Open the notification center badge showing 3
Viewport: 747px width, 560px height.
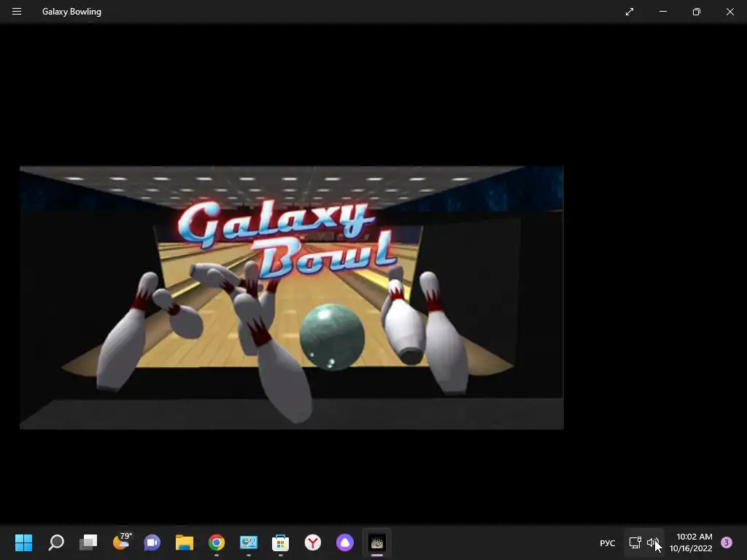click(x=726, y=542)
